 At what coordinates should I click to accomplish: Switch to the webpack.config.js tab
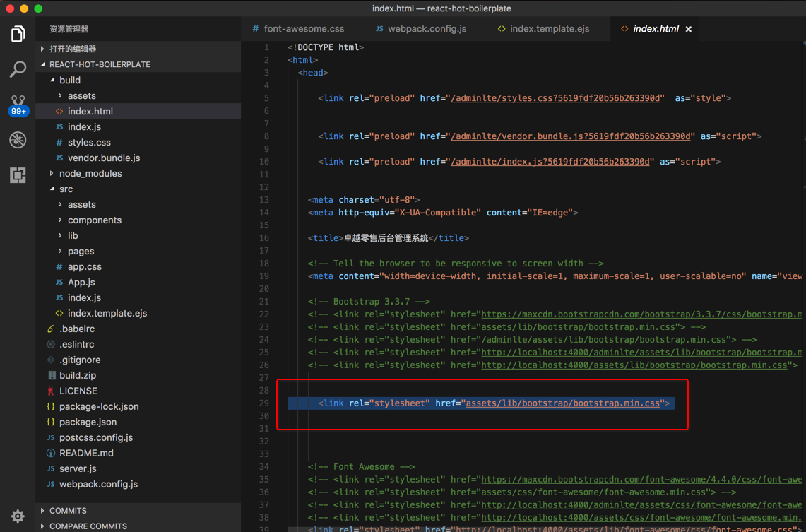tap(427, 29)
